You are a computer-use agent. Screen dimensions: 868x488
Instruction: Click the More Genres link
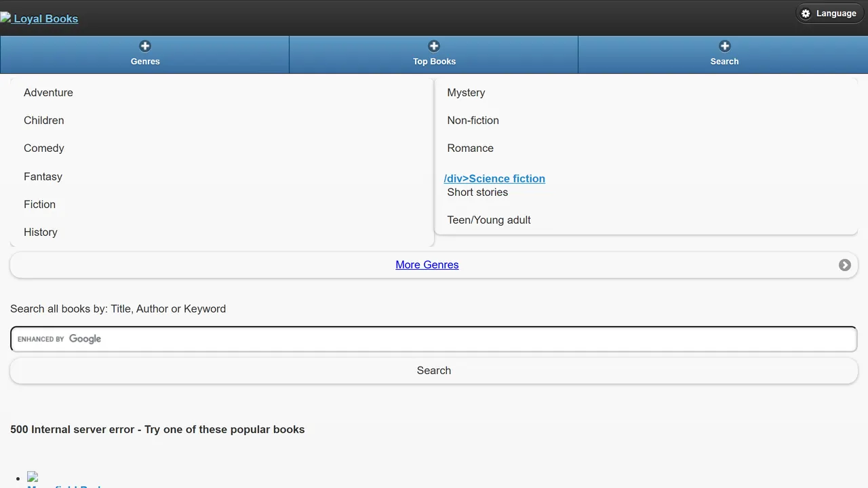pos(427,265)
